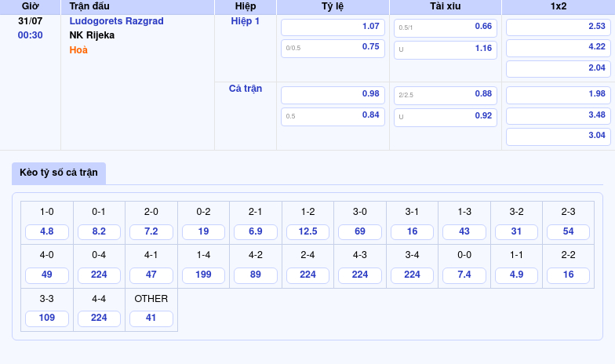
Task: Select the 3.48 full-match 1x2 odds
Action: tap(558, 115)
